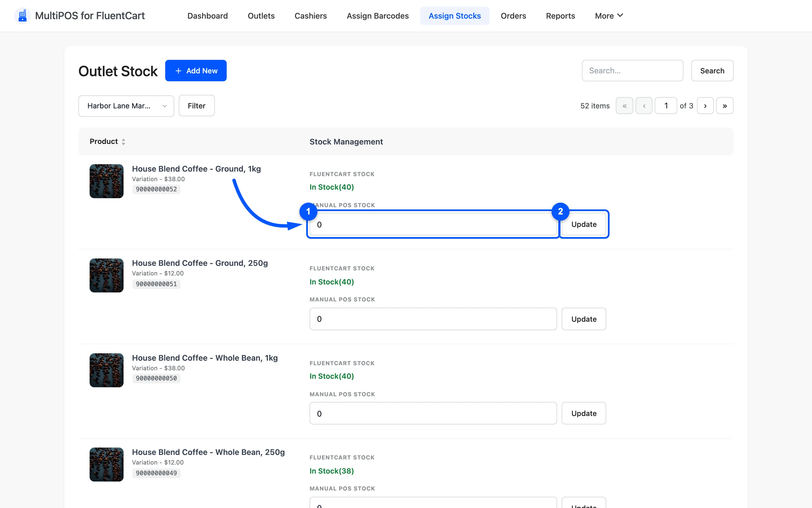Select the Assign Stocks tab

(454, 16)
